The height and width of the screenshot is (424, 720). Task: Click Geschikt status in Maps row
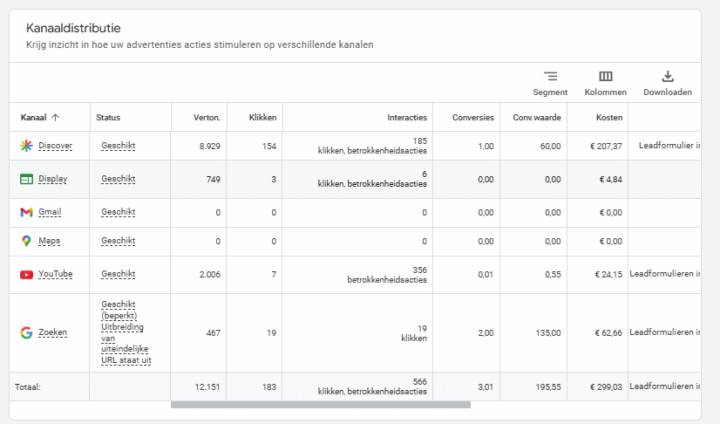pyautogui.click(x=118, y=241)
